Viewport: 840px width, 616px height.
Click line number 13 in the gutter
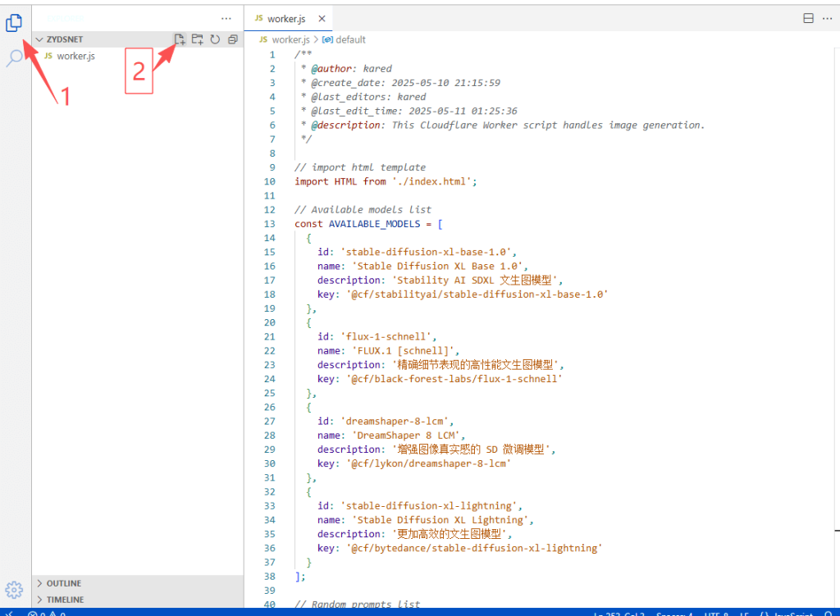pyautogui.click(x=270, y=224)
